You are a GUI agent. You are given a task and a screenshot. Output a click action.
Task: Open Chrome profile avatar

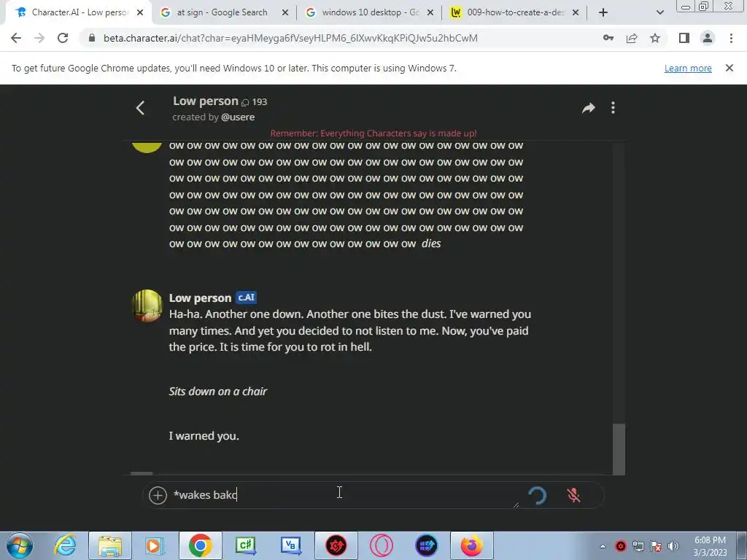(708, 38)
